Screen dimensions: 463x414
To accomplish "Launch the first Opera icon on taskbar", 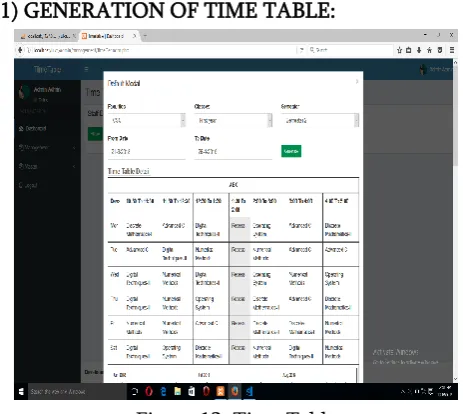I will pyautogui.click(x=149, y=391).
